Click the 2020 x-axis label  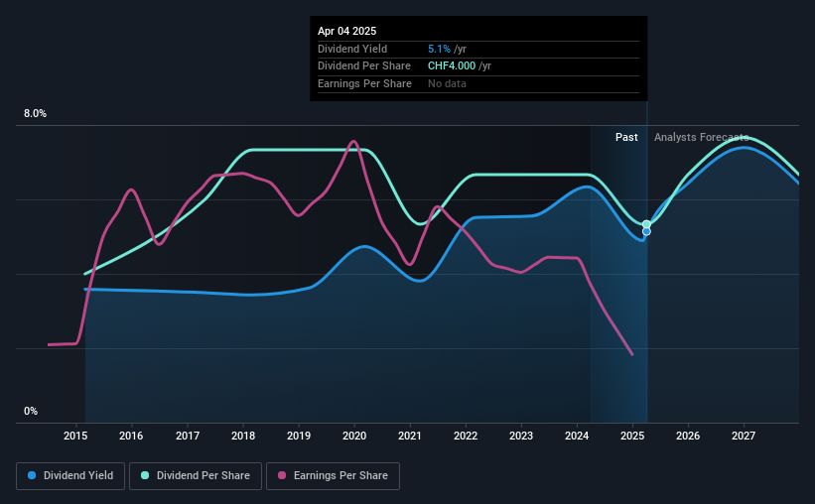click(x=354, y=436)
